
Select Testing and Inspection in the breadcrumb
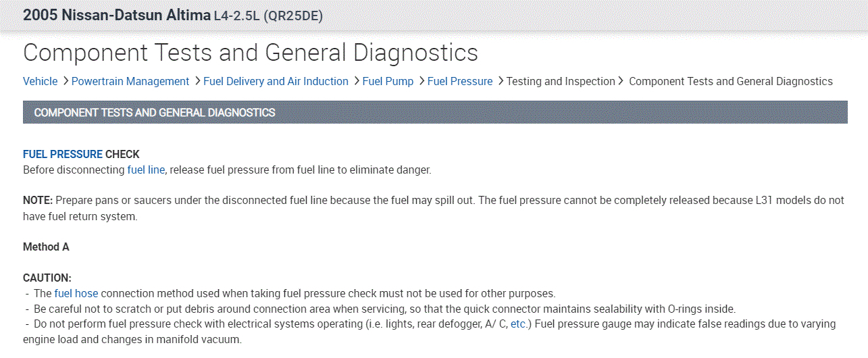pos(561,81)
